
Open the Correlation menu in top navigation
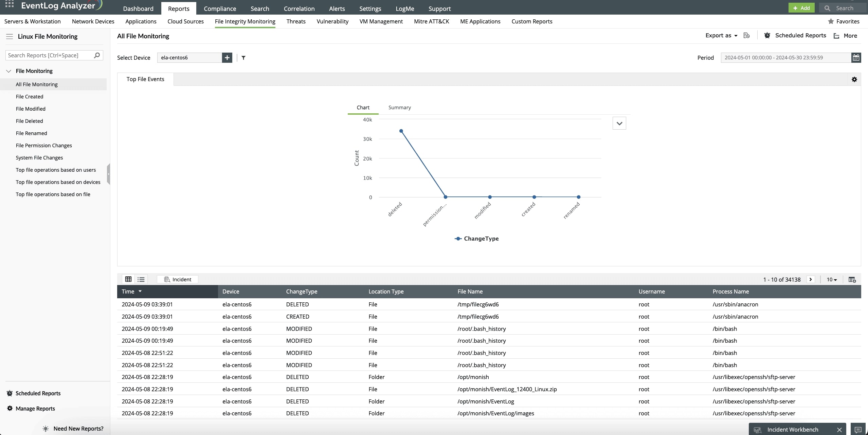(x=299, y=8)
